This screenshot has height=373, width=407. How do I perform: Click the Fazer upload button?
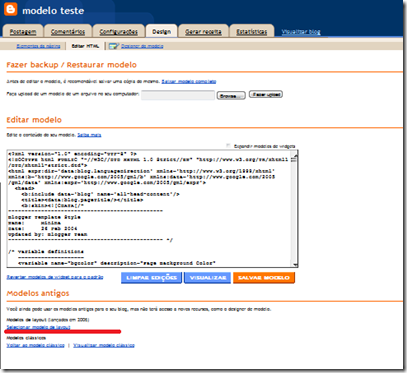coord(266,95)
